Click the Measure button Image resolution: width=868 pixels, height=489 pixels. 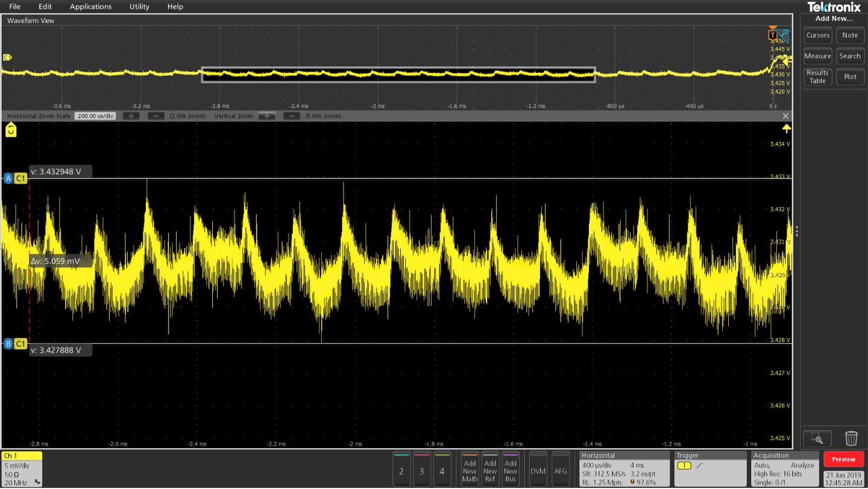point(817,56)
